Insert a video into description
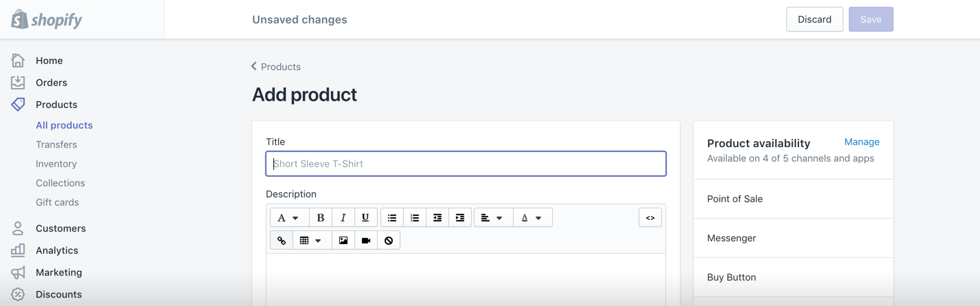Image resolution: width=980 pixels, height=306 pixels. 366,241
